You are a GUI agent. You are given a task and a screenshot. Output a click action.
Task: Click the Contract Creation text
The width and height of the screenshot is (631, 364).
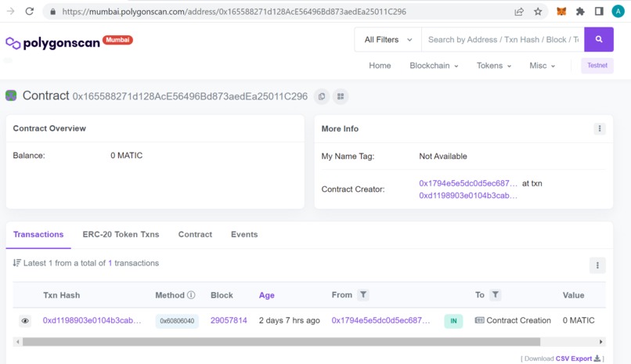click(519, 321)
